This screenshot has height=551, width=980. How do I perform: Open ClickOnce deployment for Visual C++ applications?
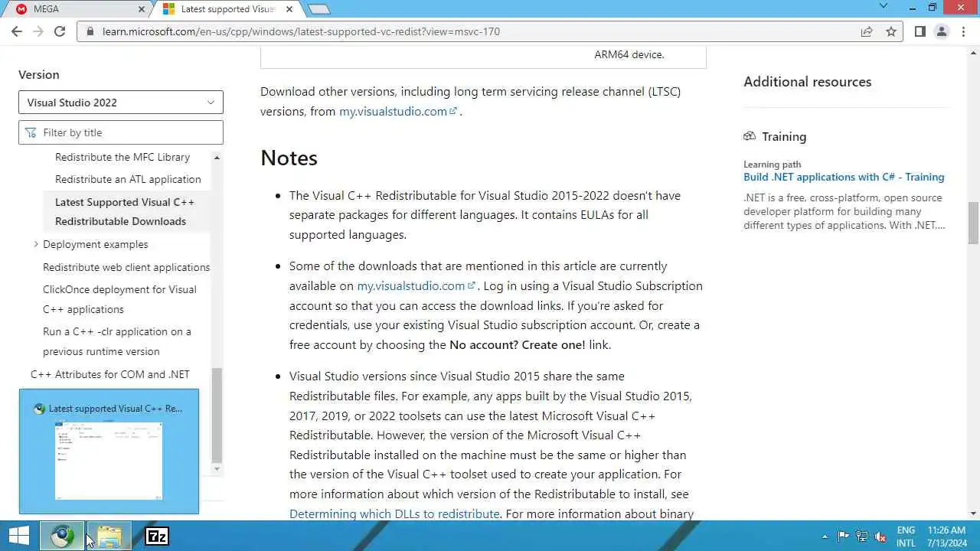click(x=119, y=299)
